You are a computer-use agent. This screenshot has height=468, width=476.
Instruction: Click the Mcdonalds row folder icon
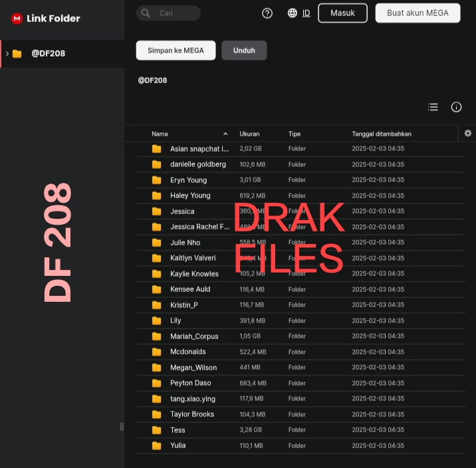(157, 352)
